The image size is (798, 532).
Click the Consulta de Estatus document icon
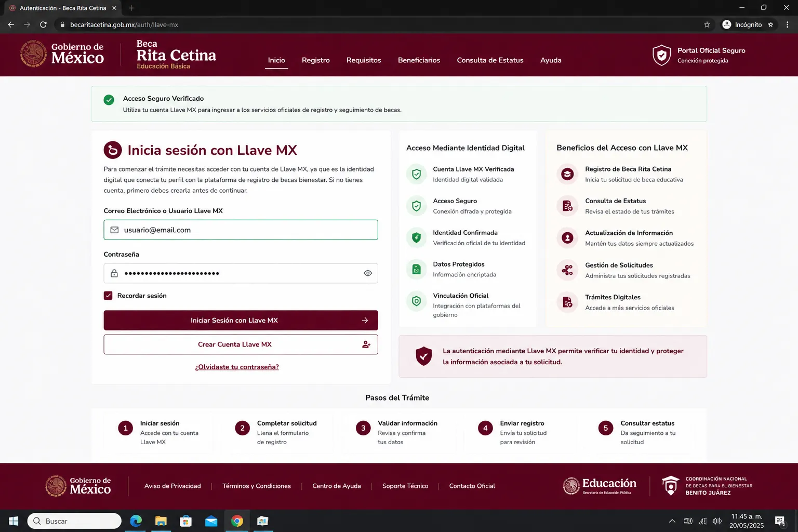(567, 206)
